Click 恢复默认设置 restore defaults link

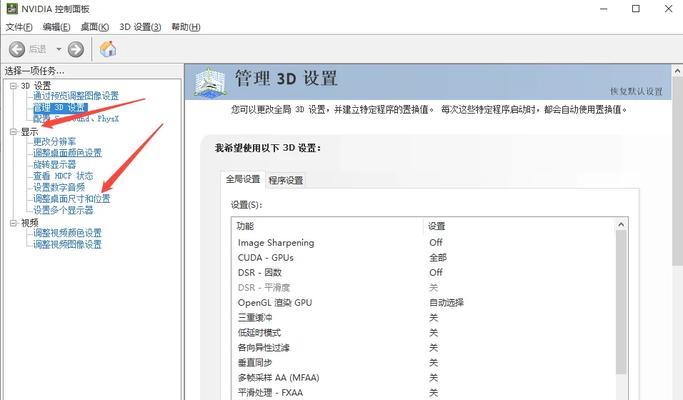[x=636, y=92]
